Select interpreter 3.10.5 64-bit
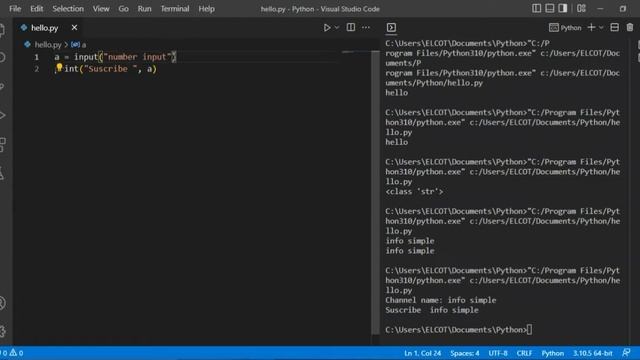The width and height of the screenshot is (640, 360). pyautogui.click(x=593, y=353)
